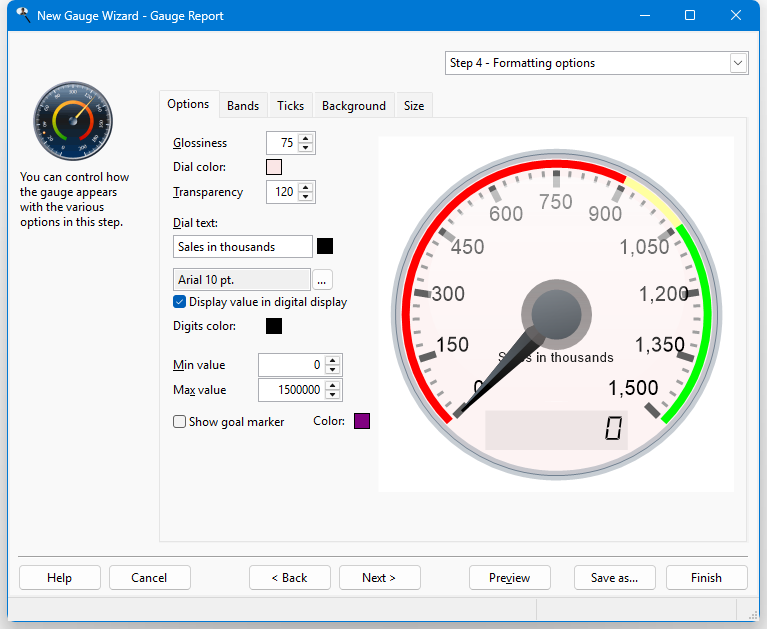767x629 pixels.
Task: Click the gauge wizard speedometer icon
Action: 73,120
